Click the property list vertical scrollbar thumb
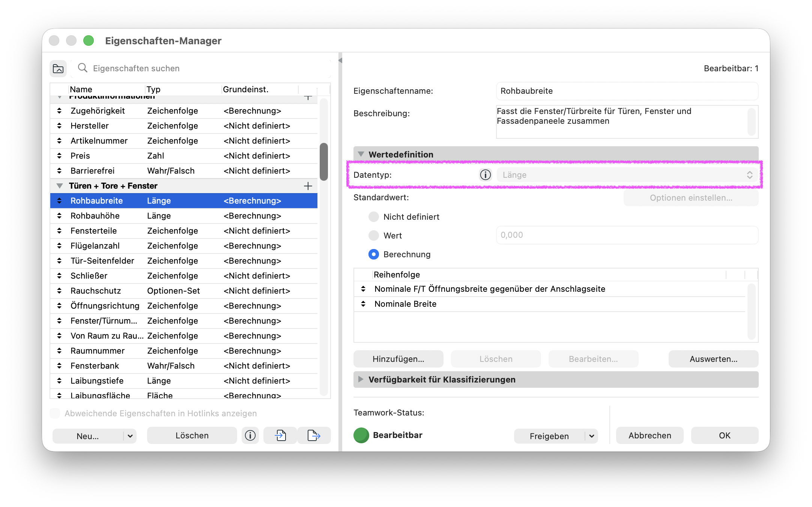This screenshot has height=507, width=812. click(324, 162)
